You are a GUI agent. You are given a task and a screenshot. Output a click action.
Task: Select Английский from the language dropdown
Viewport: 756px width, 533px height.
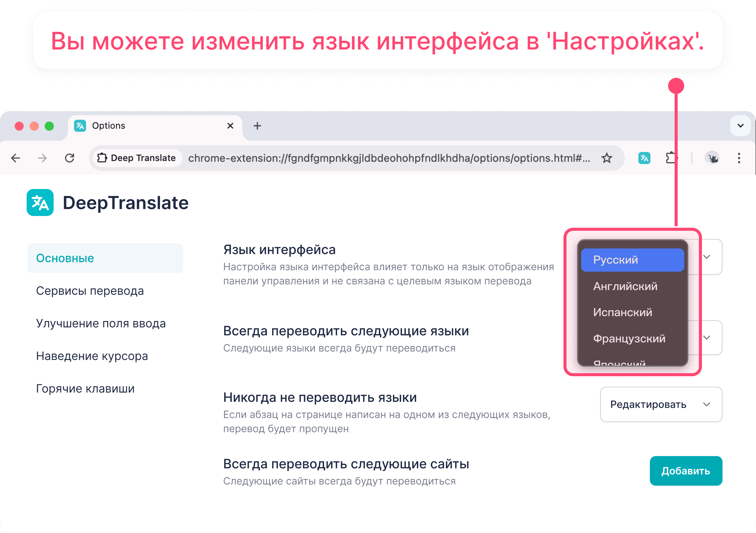point(632,286)
